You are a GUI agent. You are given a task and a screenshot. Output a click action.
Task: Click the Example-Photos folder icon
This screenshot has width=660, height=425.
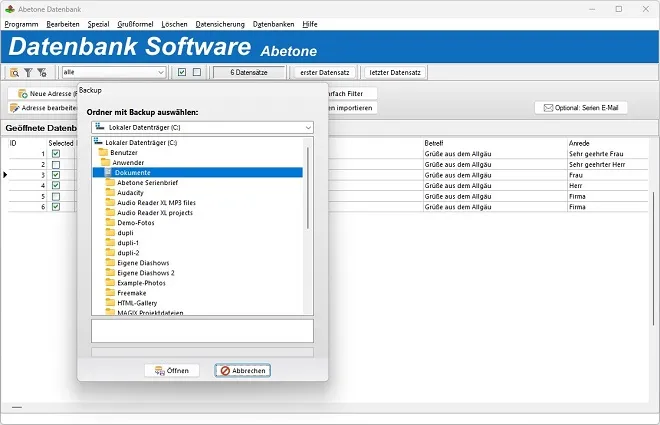click(x=110, y=283)
